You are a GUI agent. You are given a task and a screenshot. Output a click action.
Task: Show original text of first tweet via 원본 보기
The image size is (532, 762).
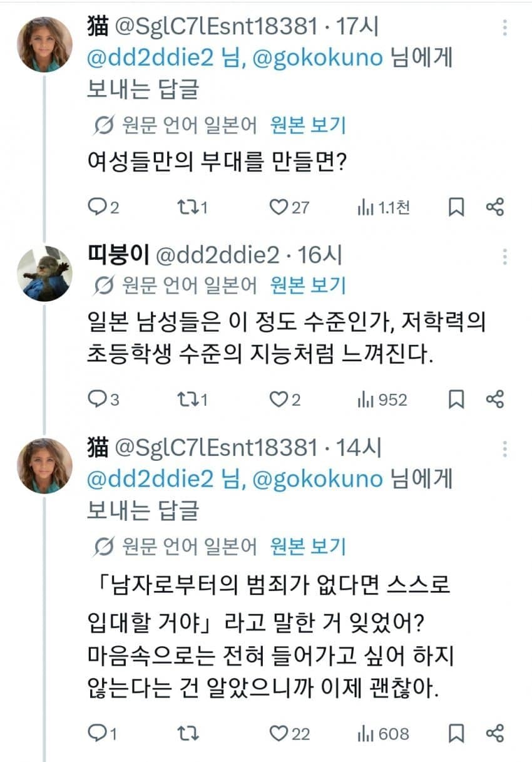(x=308, y=125)
